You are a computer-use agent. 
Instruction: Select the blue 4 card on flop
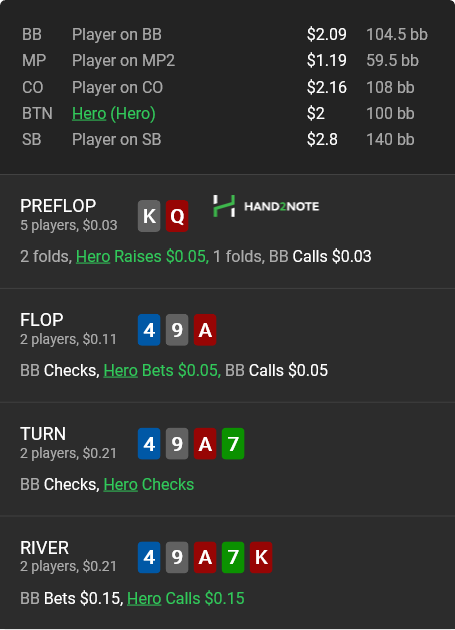(149, 330)
